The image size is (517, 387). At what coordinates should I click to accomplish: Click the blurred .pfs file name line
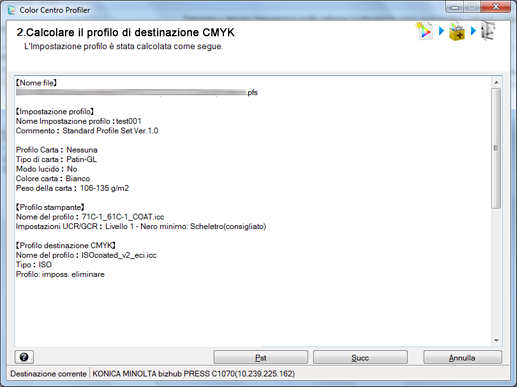(x=137, y=93)
